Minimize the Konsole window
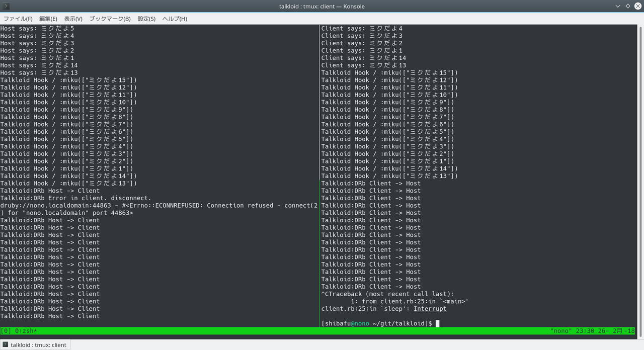The image size is (644, 350). pyautogui.click(x=618, y=6)
